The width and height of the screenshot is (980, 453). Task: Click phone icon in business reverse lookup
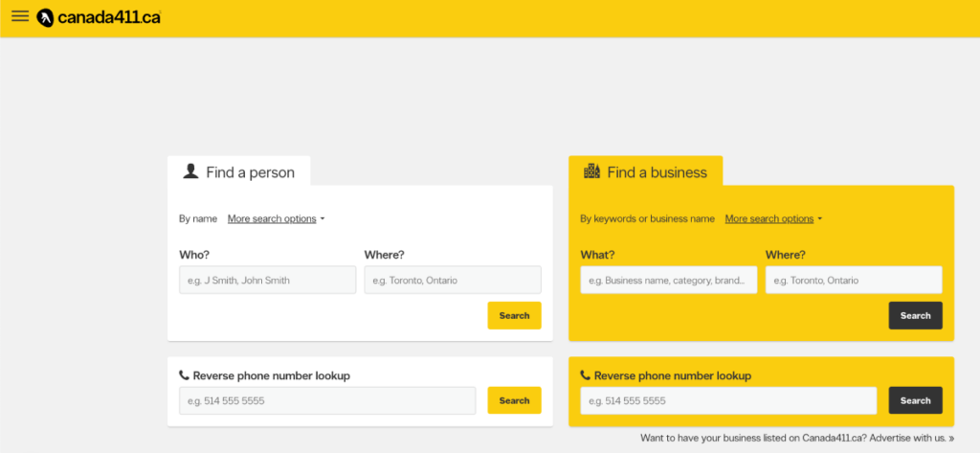[x=585, y=375]
